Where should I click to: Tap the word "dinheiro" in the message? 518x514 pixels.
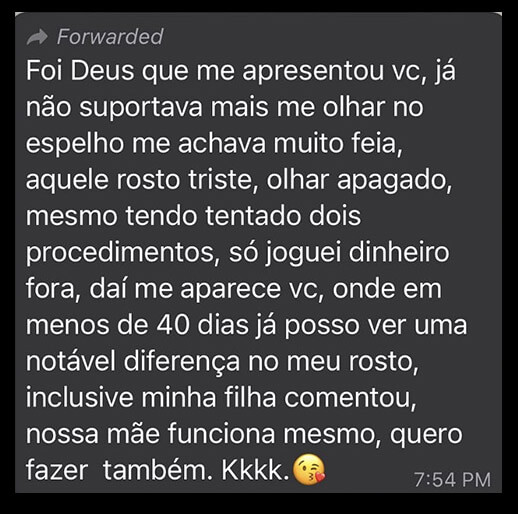coord(399,252)
